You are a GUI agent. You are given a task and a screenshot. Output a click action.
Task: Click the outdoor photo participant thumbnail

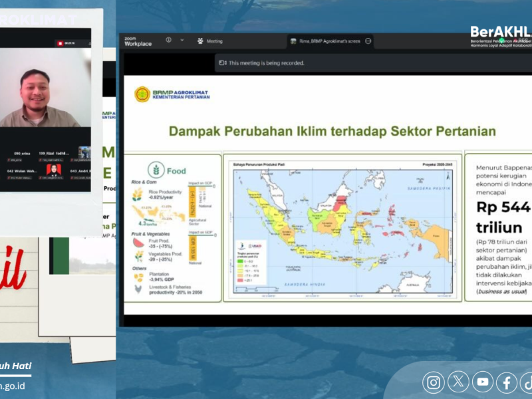point(84,152)
